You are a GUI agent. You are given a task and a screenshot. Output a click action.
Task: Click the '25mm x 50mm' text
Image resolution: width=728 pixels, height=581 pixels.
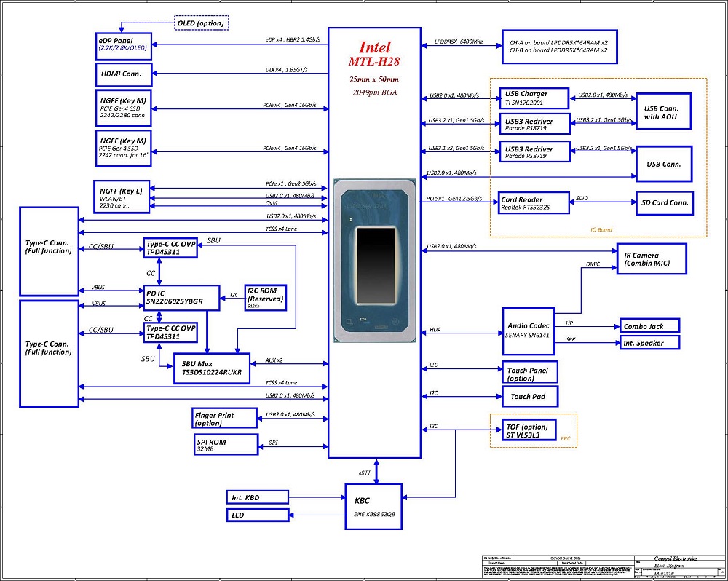pyautogui.click(x=374, y=79)
